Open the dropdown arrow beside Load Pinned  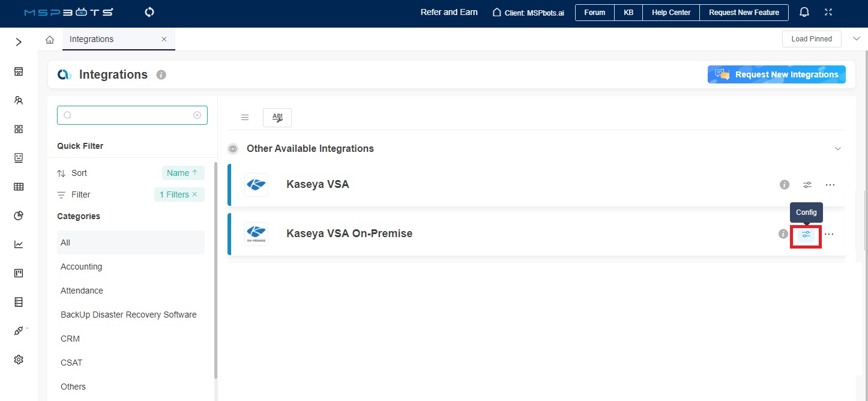click(856, 39)
